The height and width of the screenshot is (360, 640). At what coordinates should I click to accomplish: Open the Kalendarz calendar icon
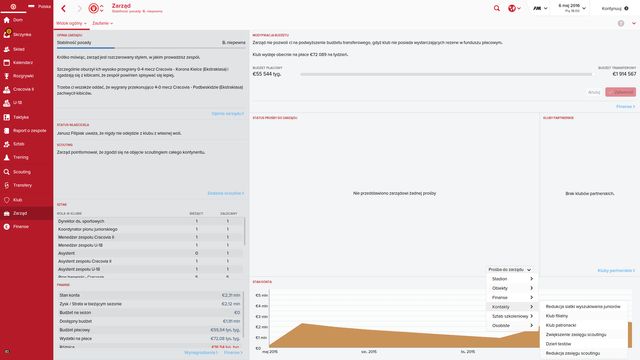[7, 62]
